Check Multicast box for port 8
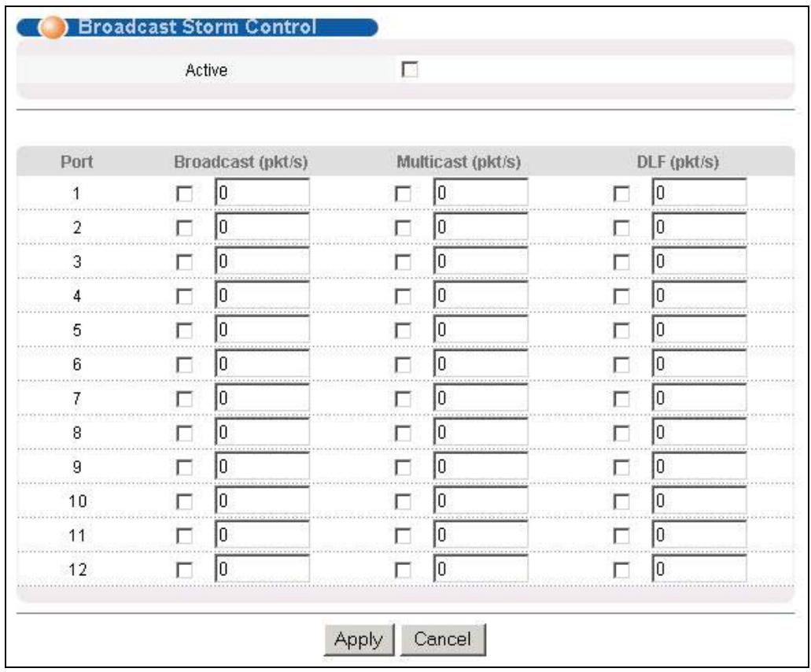Image resolution: width=811 pixels, height=672 pixels. coord(403,433)
